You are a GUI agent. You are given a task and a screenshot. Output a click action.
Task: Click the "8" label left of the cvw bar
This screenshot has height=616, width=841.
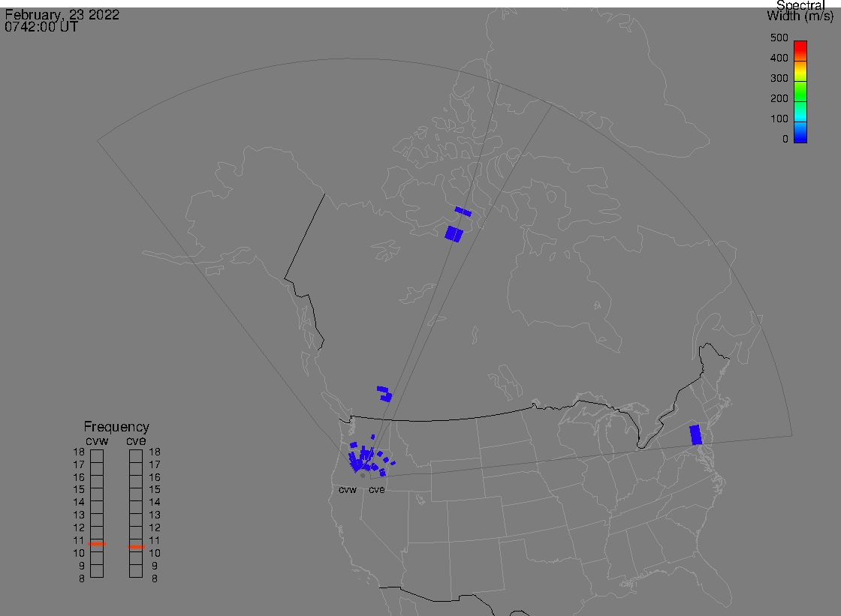click(82, 578)
